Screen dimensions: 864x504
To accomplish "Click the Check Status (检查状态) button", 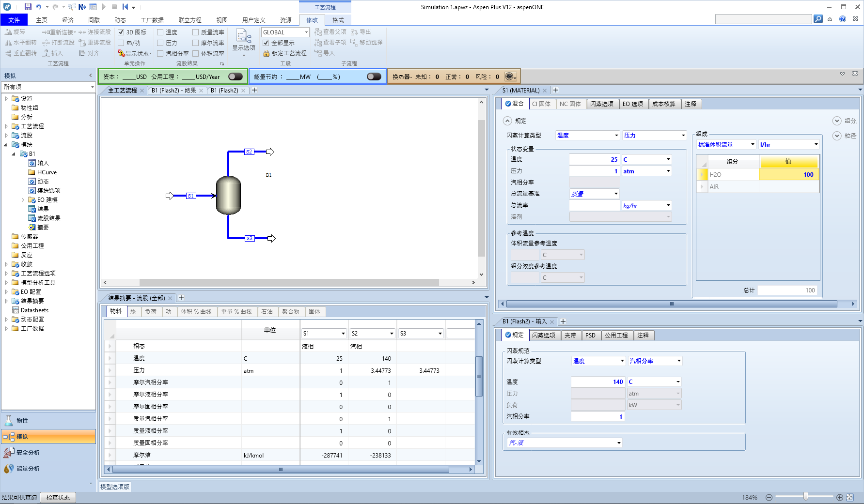I will [58, 497].
